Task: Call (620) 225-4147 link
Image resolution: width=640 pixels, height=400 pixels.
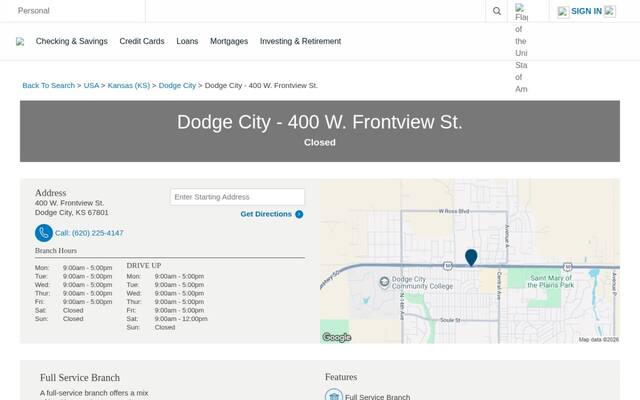Action: (x=89, y=233)
